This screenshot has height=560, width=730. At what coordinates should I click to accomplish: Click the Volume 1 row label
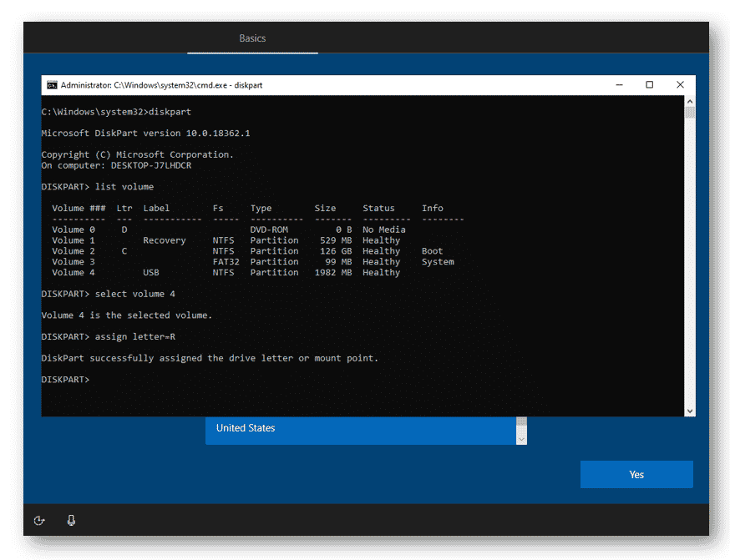pos(74,240)
